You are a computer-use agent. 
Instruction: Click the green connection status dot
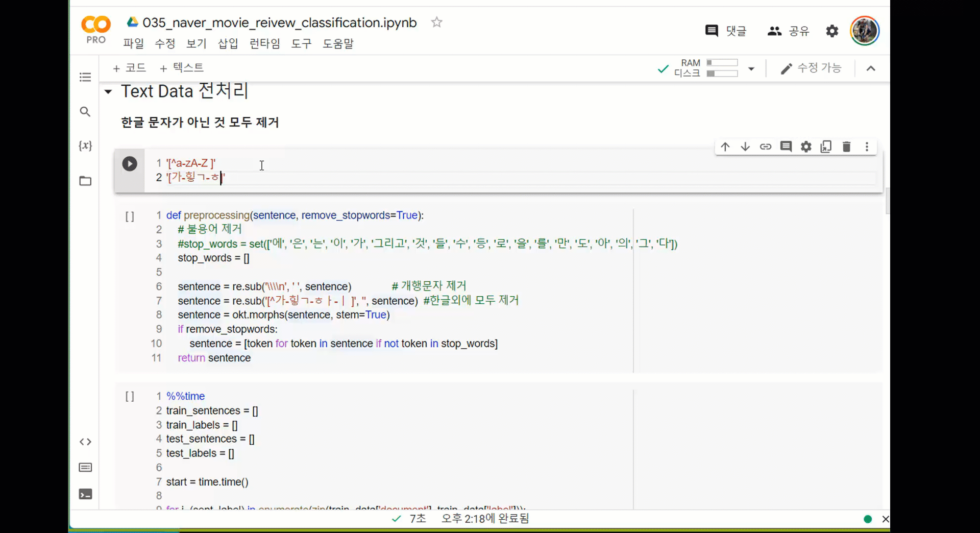pos(868,519)
